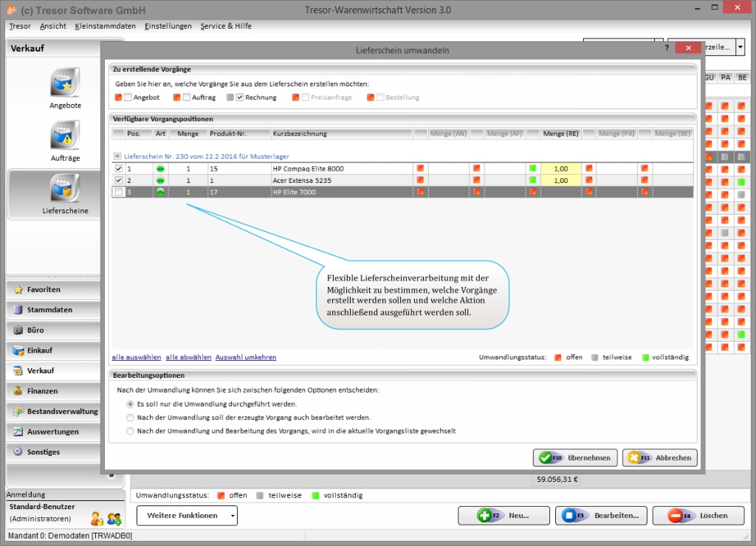
Task: Select option to also edit created Vorgang
Action: pyautogui.click(x=131, y=417)
